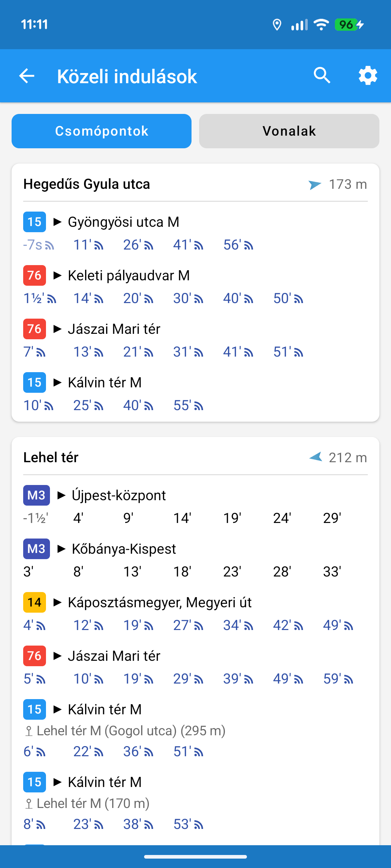Open the Hegedűs Gyula utca stop header
This screenshot has width=391, height=868.
87,184
